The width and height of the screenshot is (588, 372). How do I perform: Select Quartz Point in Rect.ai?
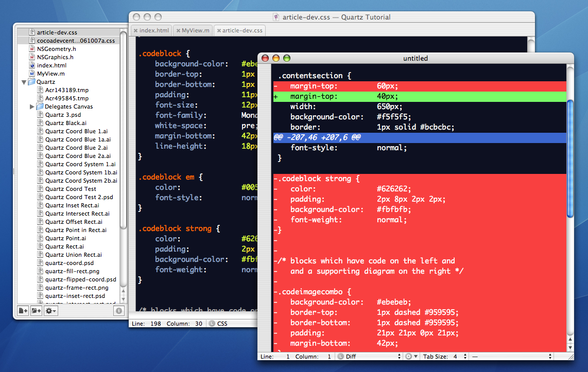pos(76,231)
